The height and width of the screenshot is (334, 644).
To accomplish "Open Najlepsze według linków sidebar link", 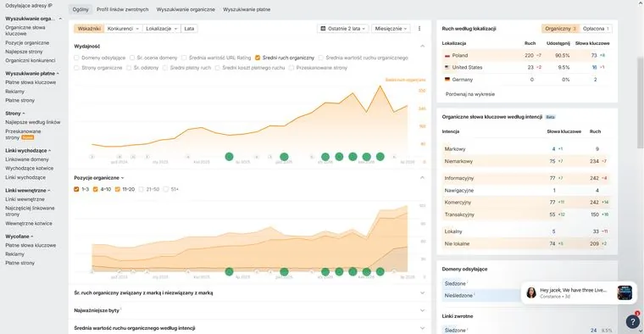I will point(33,122).
